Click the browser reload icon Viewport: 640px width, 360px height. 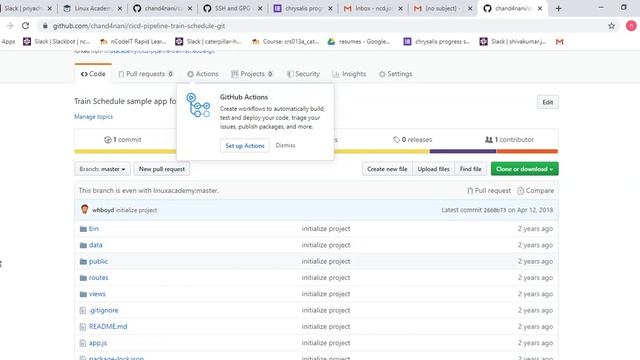(x=25, y=26)
